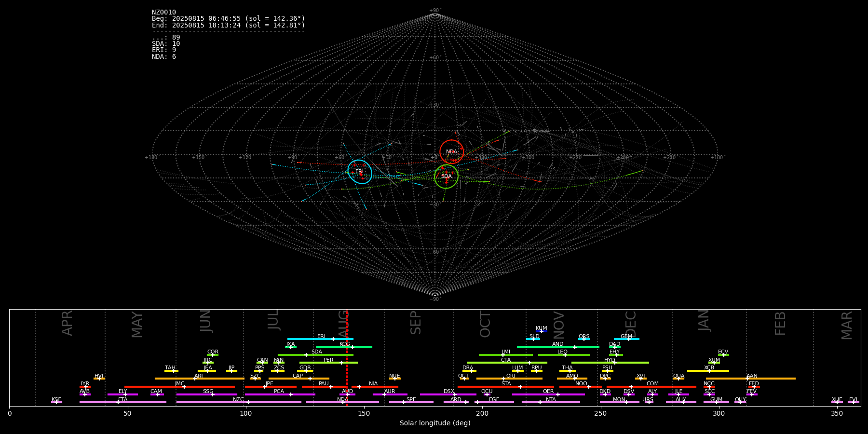The image size is (868, 434).
Task: Click the cyan ERI radiant circle on sky map
Action: [x=360, y=172]
